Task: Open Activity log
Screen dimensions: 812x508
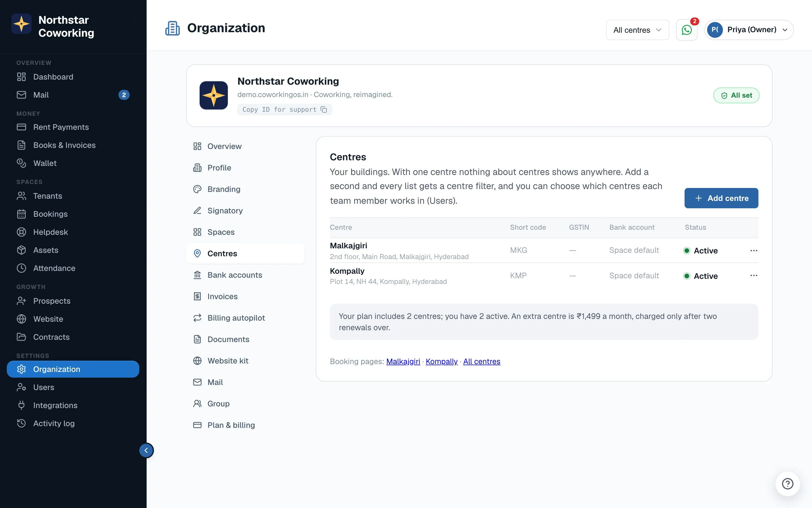Action: pos(73,424)
